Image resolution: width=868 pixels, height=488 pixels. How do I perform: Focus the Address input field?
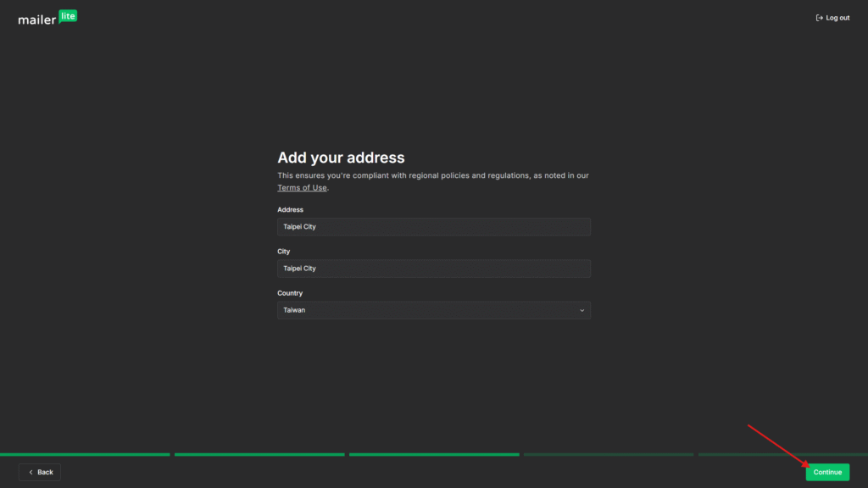pos(433,227)
